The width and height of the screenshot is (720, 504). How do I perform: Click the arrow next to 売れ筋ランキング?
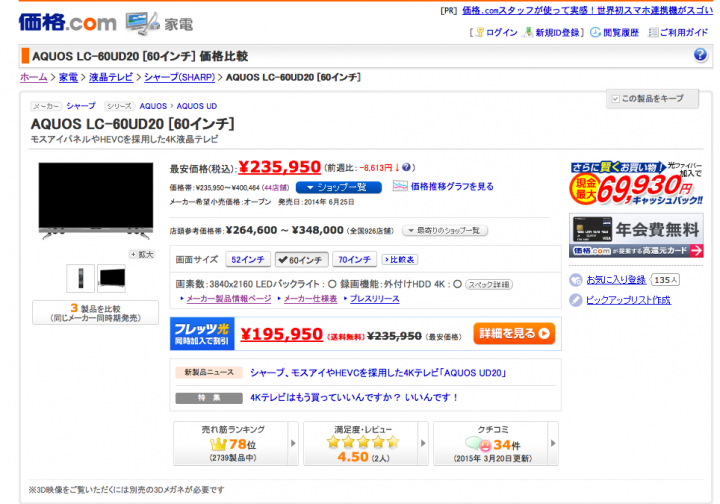point(293,443)
